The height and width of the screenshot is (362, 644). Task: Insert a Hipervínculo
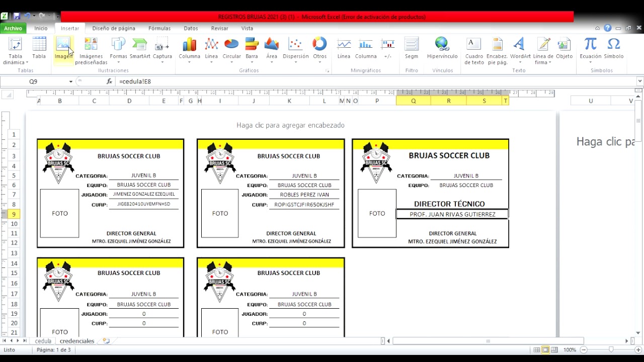click(442, 49)
